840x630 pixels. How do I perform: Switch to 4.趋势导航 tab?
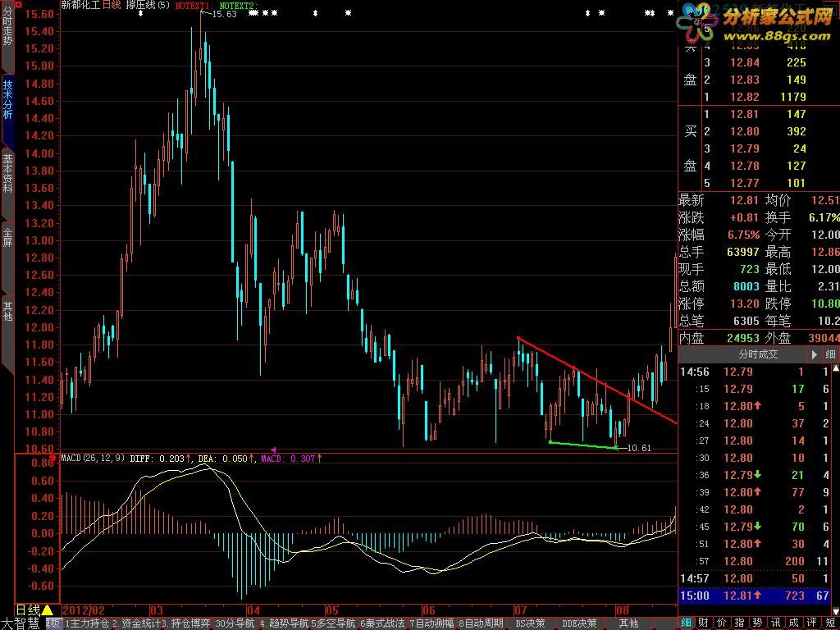point(284,623)
